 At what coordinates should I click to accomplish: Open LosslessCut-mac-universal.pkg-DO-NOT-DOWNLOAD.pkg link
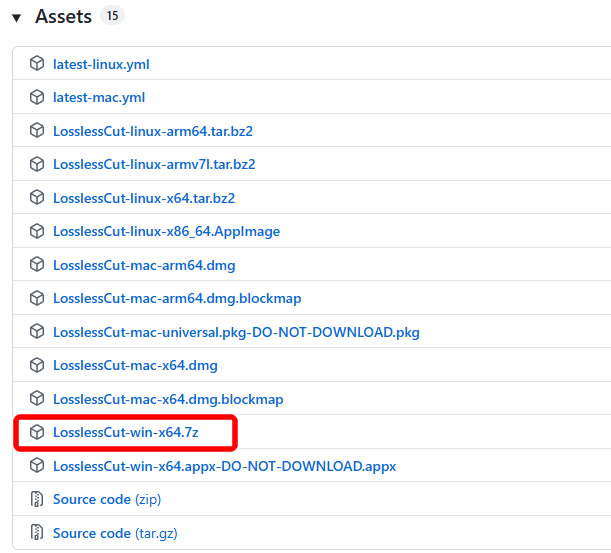point(236,332)
